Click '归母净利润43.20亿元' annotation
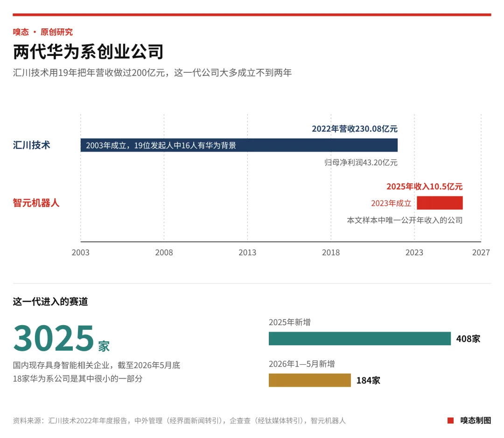This screenshot has height=438, width=504. click(361, 163)
